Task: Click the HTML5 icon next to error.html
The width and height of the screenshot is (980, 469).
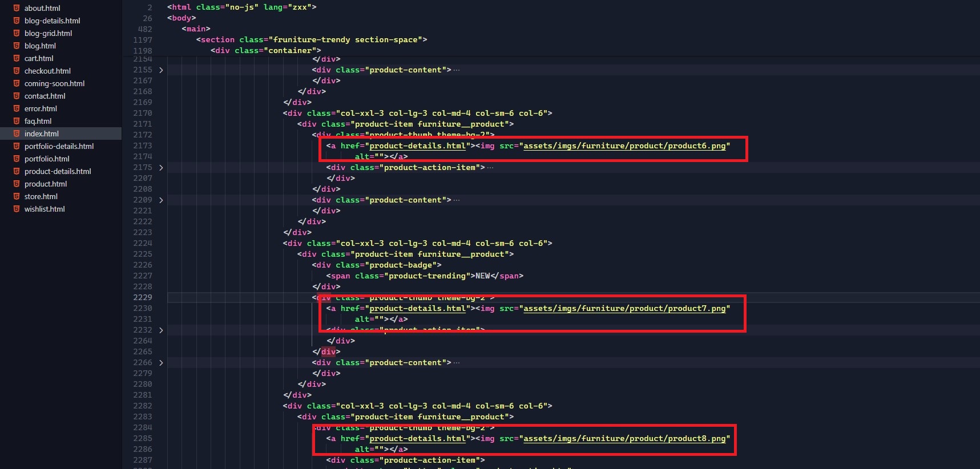Action: pyautogui.click(x=17, y=108)
